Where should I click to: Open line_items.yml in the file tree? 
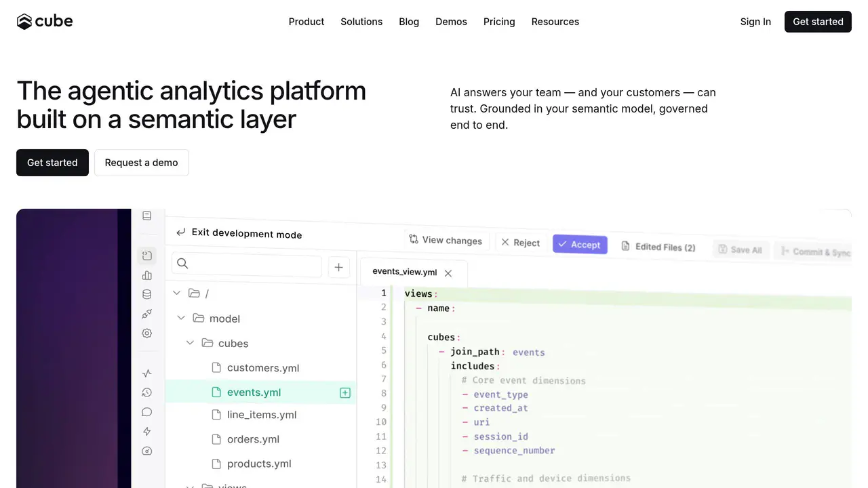[x=262, y=415]
